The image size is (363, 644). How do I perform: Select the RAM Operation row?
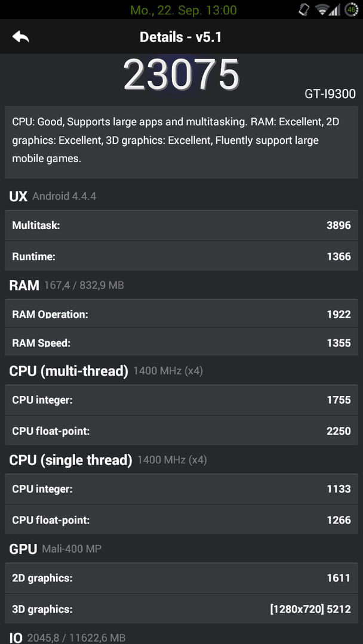181,314
